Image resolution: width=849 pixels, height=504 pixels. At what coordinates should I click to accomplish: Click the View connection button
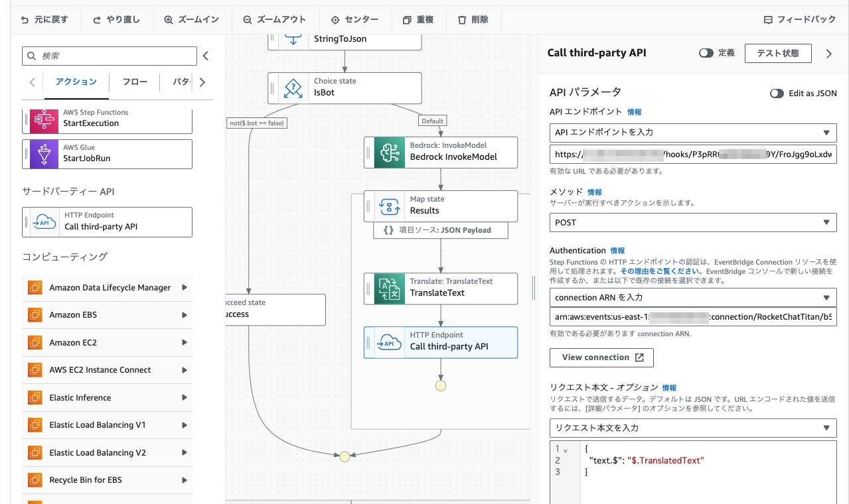601,357
